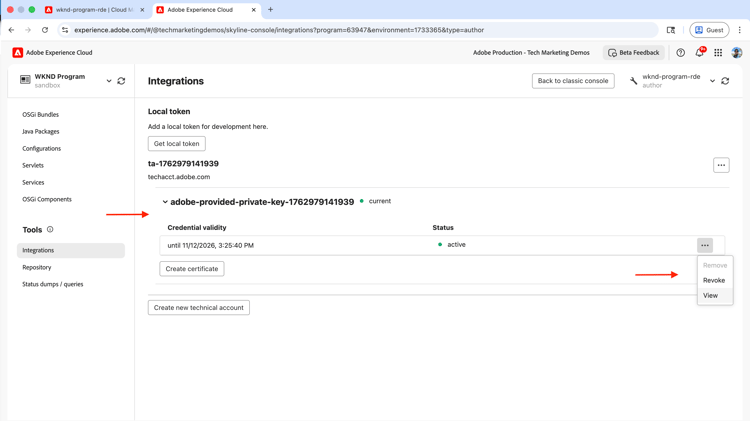Click the current status label
This screenshot has height=421, width=750.
pyautogui.click(x=380, y=201)
